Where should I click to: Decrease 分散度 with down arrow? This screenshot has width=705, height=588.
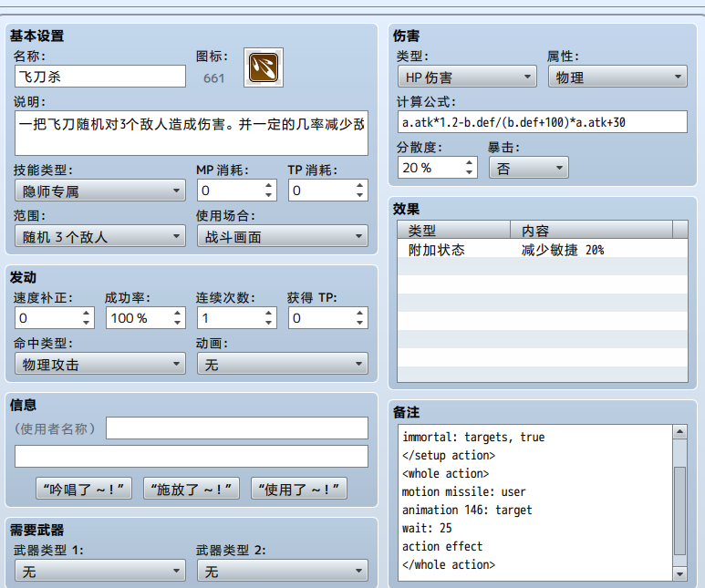469,172
